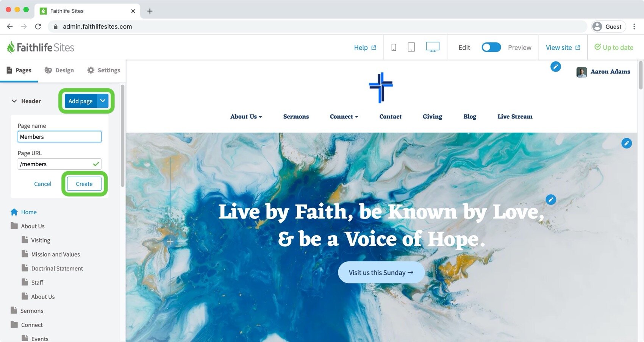The width and height of the screenshot is (644, 342).
Task: Switch to the Design tab
Action: (59, 70)
